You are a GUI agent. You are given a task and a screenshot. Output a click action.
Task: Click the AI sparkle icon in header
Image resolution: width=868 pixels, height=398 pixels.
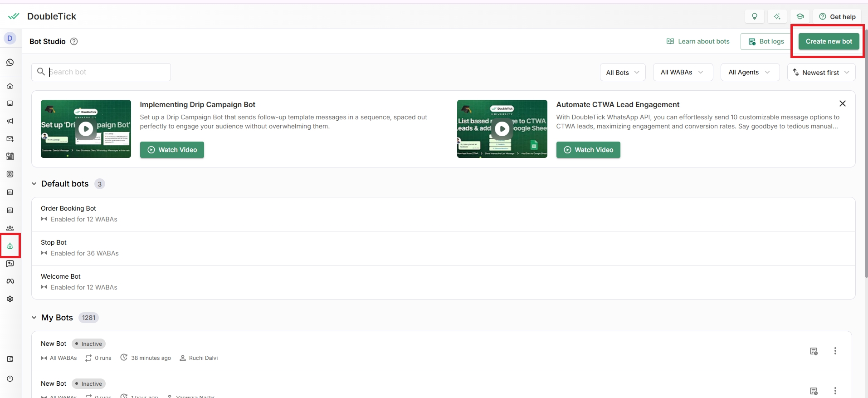tap(777, 17)
